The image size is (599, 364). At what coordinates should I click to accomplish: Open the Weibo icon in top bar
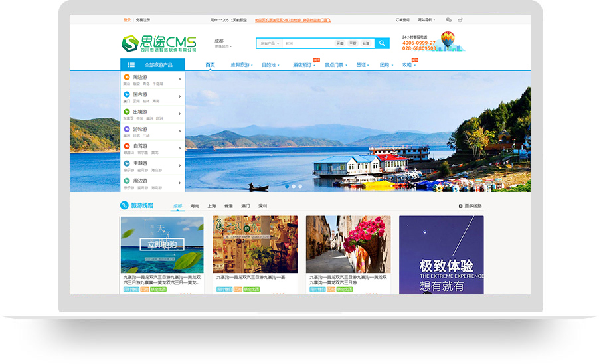pos(460,20)
